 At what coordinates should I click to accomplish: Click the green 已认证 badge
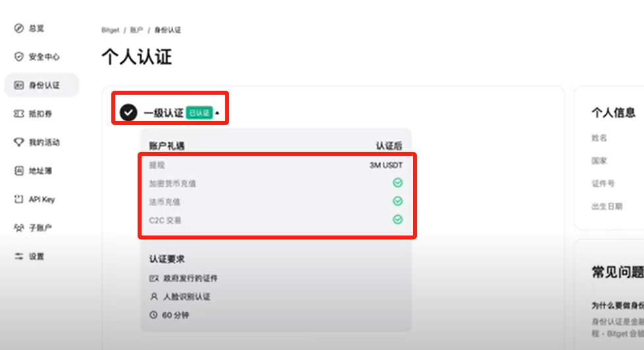pyautogui.click(x=200, y=113)
